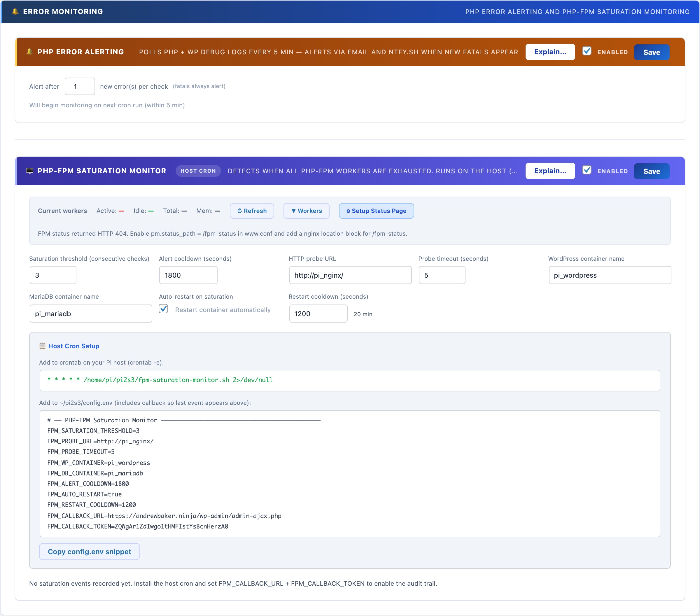
Task: Click the FPM_PROBE_TIMEOUT=5 line
Action: coord(81,452)
